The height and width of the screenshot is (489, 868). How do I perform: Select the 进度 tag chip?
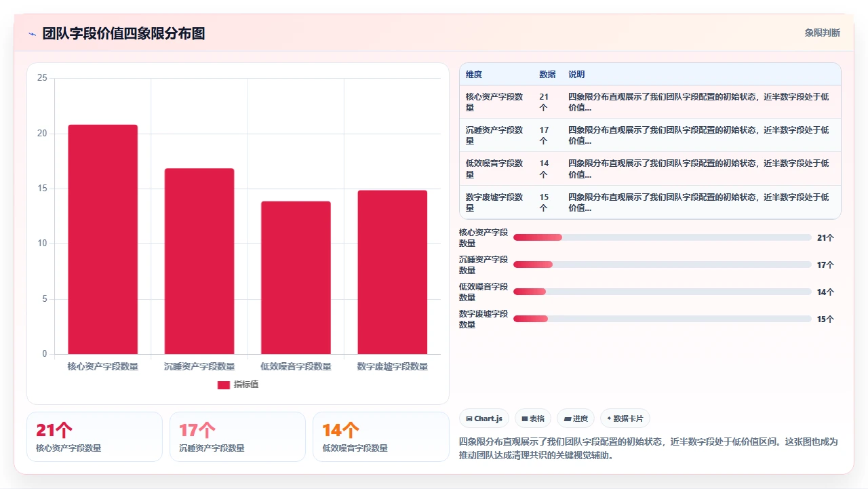[576, 418]
